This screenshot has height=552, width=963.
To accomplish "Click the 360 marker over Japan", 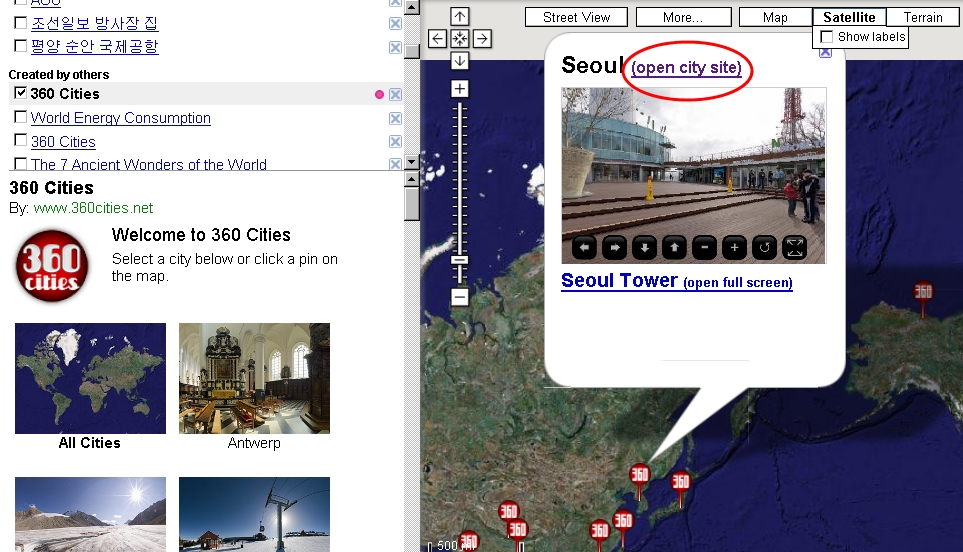I will pyautogui.click(x=680, y=483).
